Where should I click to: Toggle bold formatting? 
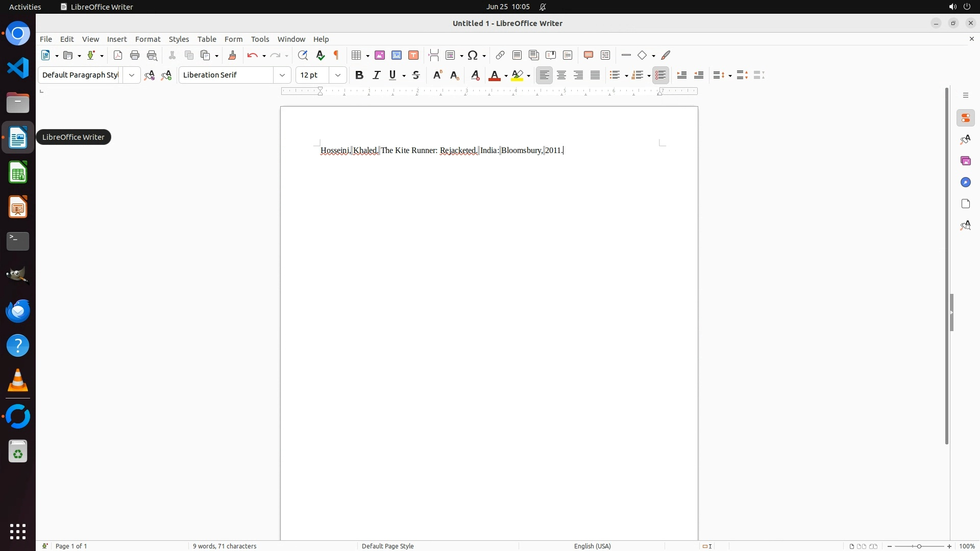point(359,75)
